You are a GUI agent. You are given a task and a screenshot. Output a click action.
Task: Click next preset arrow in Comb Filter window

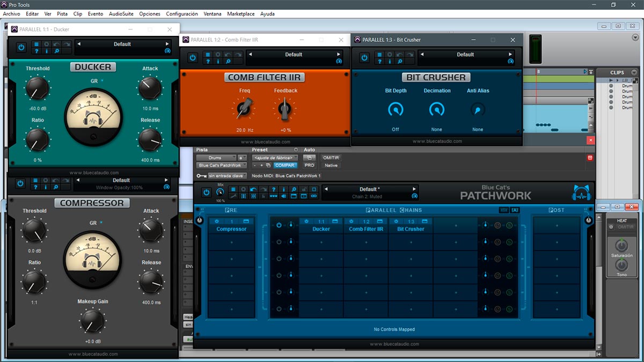339,54
